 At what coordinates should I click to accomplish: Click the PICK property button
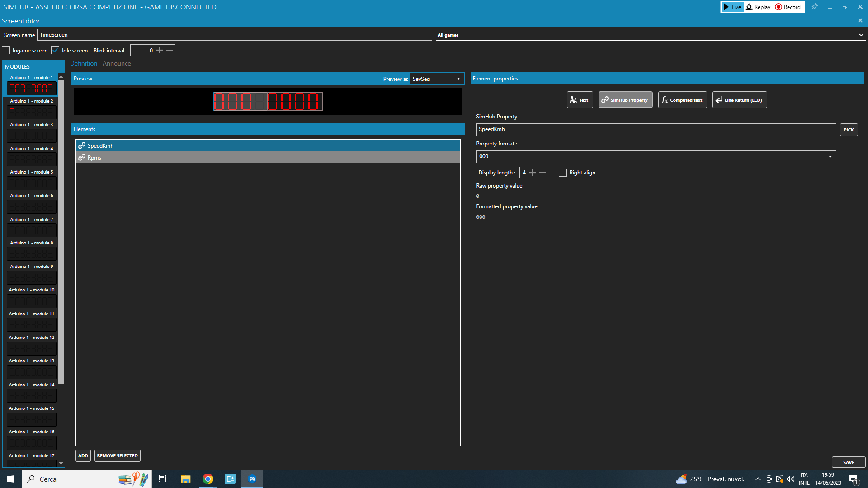click(849, 130)
